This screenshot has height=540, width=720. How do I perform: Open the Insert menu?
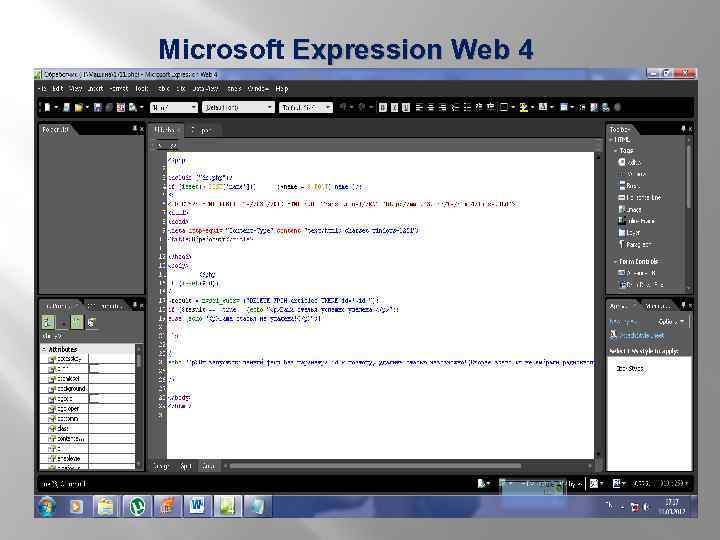(x=96, y=89)
